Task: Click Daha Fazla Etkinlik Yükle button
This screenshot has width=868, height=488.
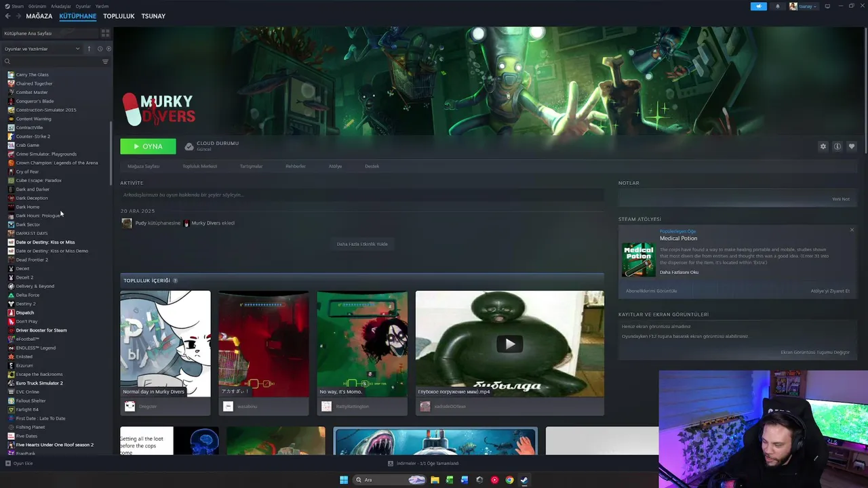Action: (x=362, y=244)
